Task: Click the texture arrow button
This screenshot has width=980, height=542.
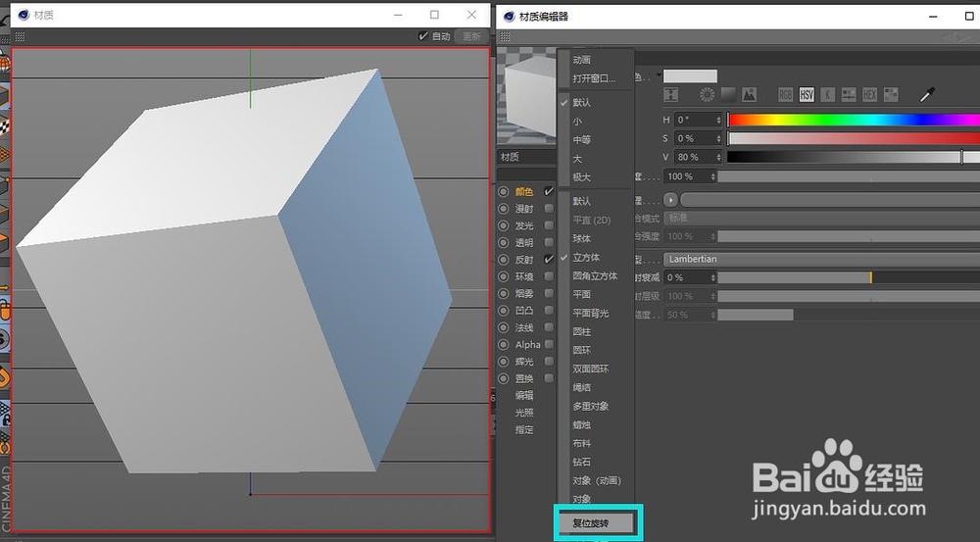Action: (670, 200)
